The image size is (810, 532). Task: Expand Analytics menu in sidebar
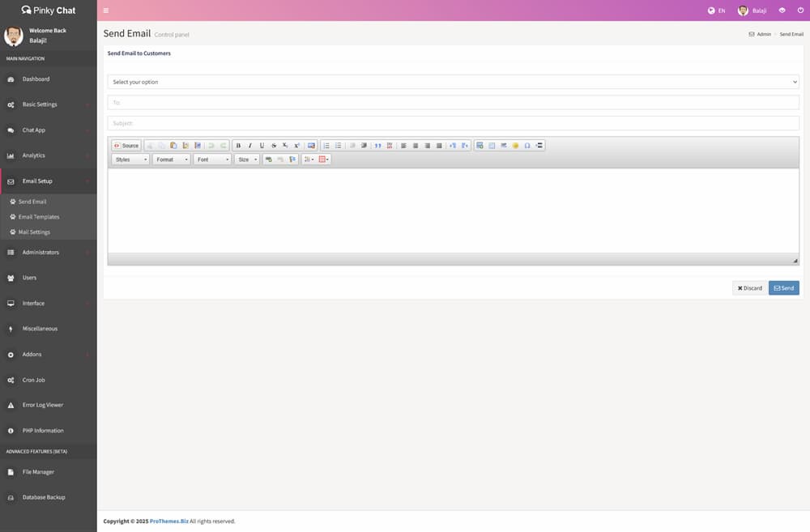pyautogui.click(x=49, y=155)
